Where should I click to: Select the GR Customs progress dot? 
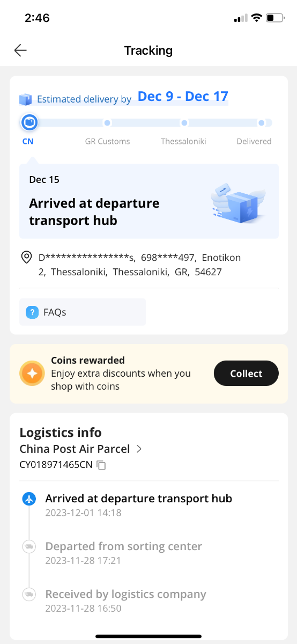point(107,123)
